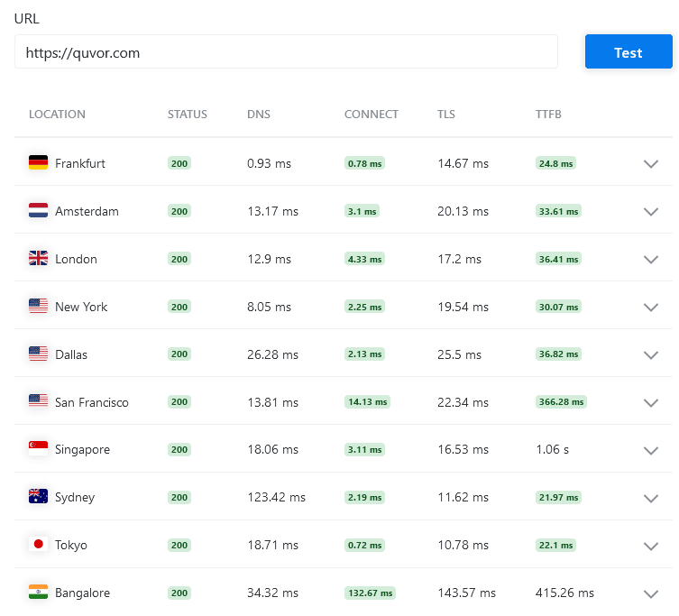Viewport: 679px width, 616px height.
Task: Expand the San Francisco row chevron
Action: 650,403
